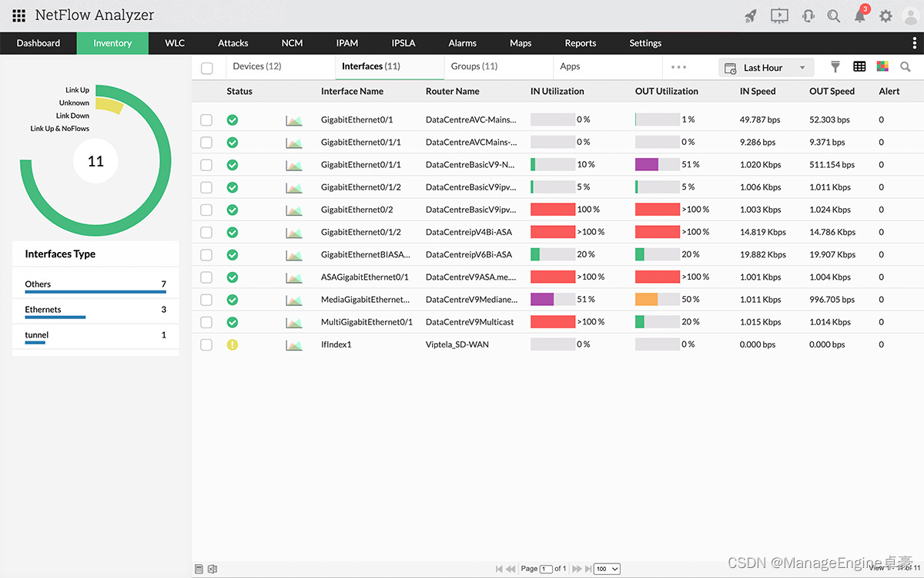Open Viptela_SD-WAN router link

pyautogui.click(x=457, y=344)
